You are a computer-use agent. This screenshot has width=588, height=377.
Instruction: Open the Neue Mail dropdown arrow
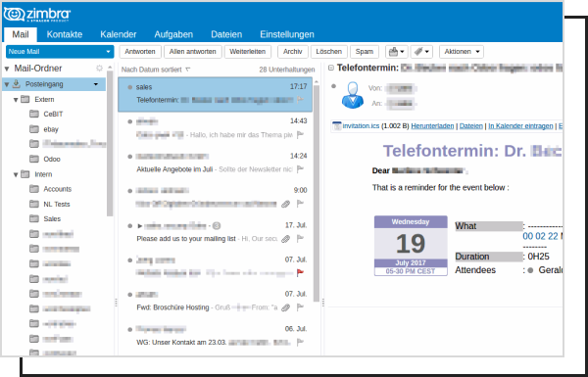(x=108, y=52)
